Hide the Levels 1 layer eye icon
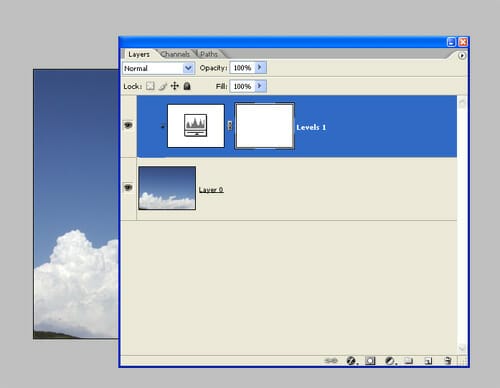Image resolution: width=500 pixels, height=388 pixels. click(128, 125)
